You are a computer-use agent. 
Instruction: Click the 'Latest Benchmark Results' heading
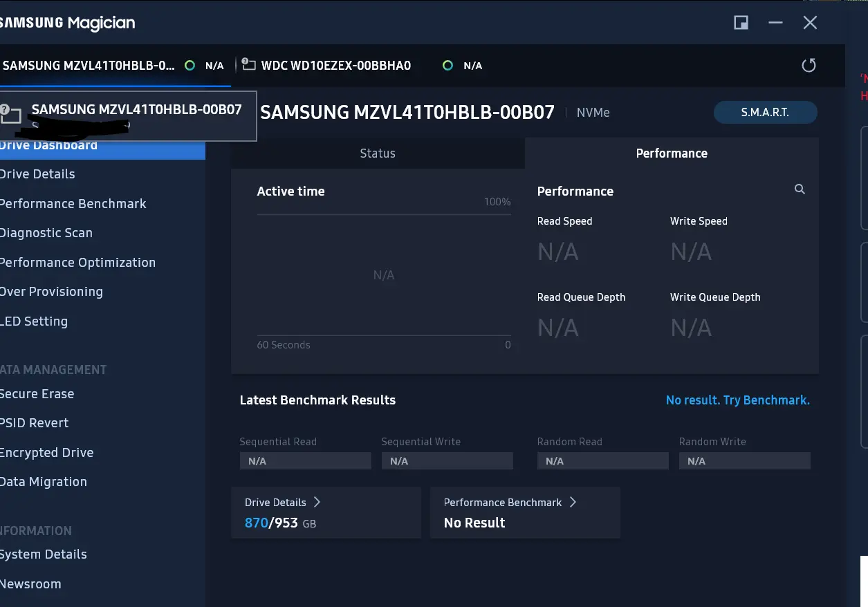pos(317,400)
